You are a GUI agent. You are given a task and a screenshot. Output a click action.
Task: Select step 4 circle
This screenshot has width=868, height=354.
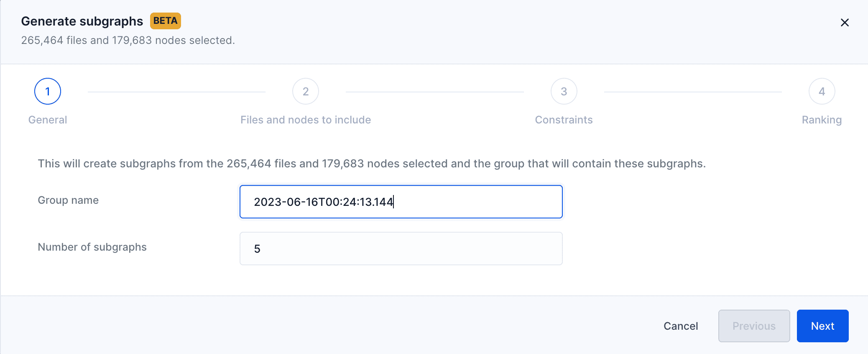click(822, 91)
